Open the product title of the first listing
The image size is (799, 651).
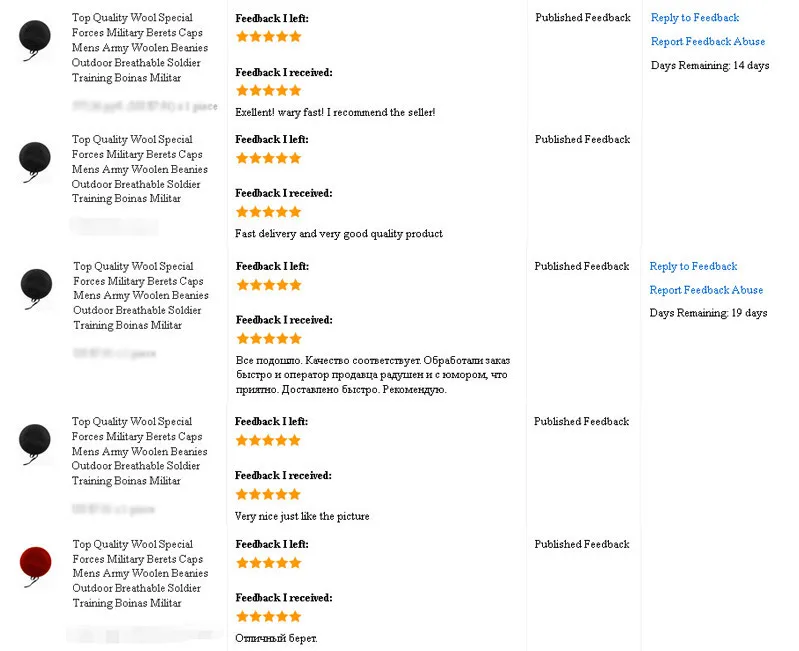click(140, 47)
